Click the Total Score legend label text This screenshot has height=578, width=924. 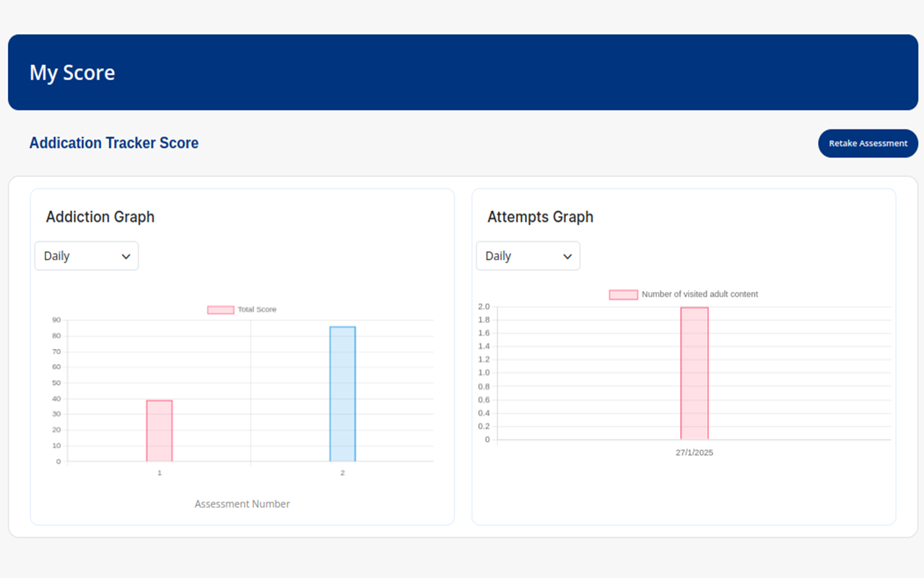(257, 310)
